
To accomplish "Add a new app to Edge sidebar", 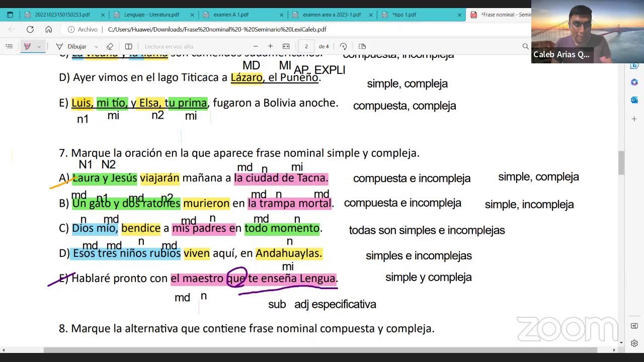I will (634, 119).
